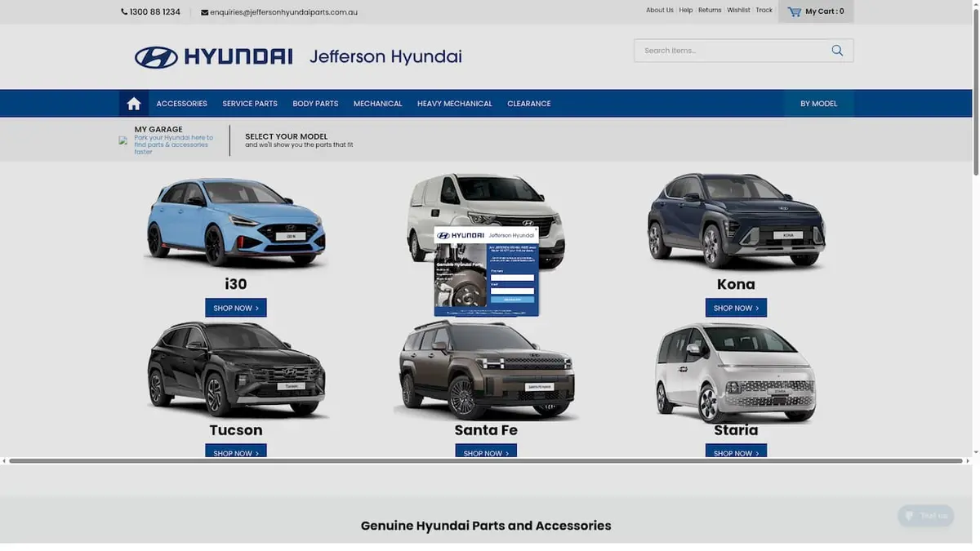The image size is (980, 551).
Task: Select the dark blue Kona car image
Action: pos(736,221)
